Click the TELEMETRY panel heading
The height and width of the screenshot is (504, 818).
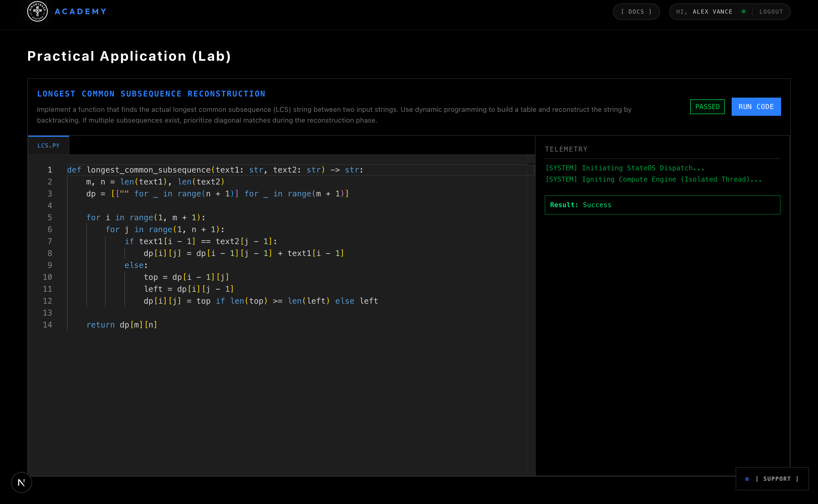click(566, 149)
